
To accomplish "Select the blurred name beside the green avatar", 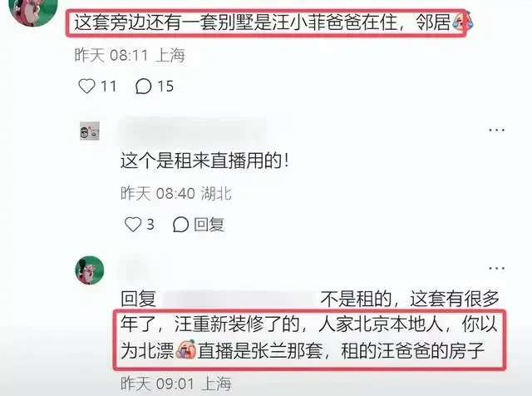I will pos(135,269).
